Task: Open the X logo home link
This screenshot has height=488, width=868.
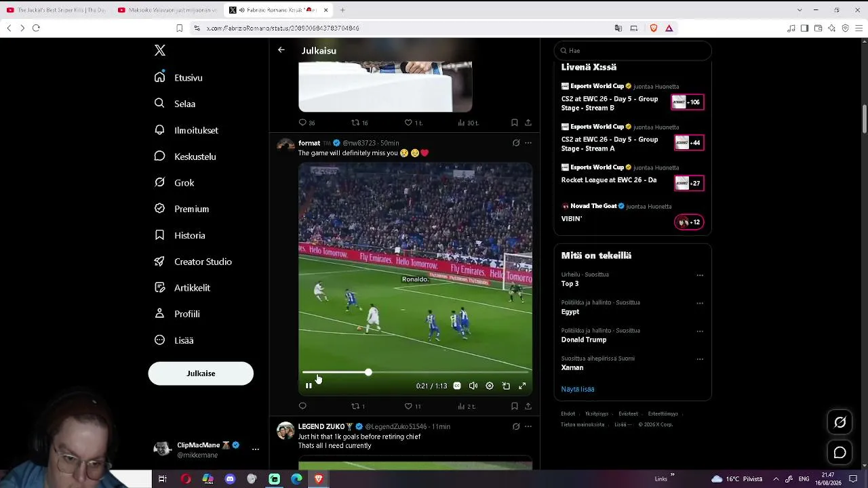Action: click(x=160, y=50)
